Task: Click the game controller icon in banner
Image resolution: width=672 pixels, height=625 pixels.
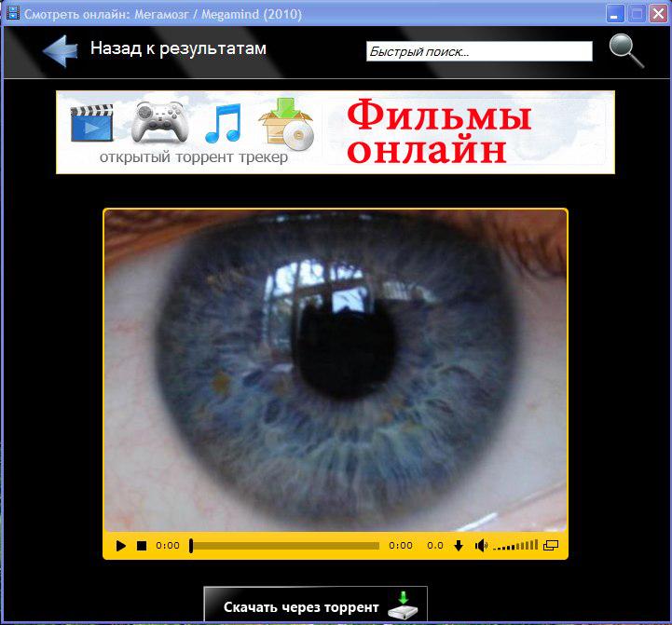Action: click(x=158, y=121)
